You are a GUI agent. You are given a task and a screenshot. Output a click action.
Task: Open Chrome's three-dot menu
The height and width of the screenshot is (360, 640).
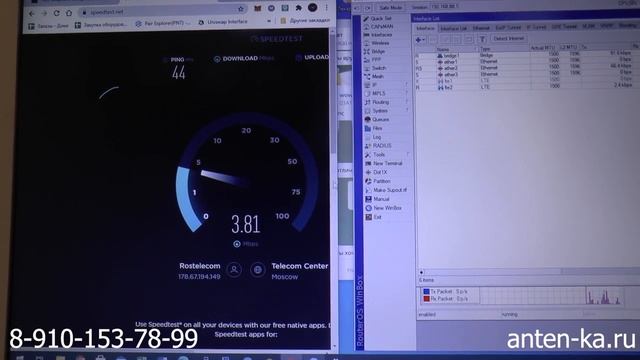click(x=327, y=7)
